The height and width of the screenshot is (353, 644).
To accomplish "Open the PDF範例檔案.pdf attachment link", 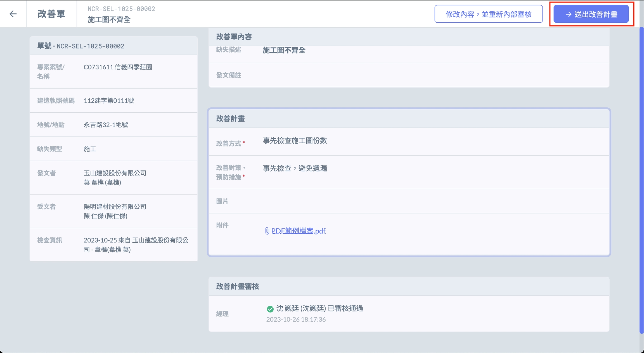I will tap(298, 231).
